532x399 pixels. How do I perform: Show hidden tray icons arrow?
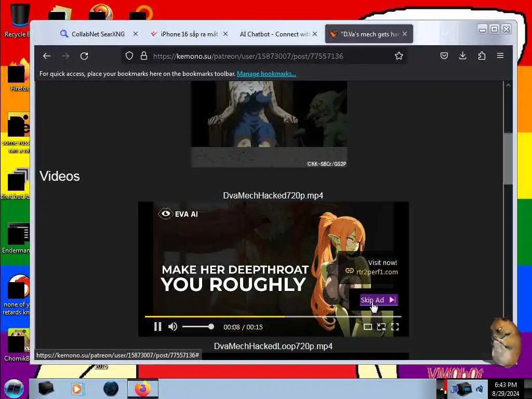click(442, 389)
